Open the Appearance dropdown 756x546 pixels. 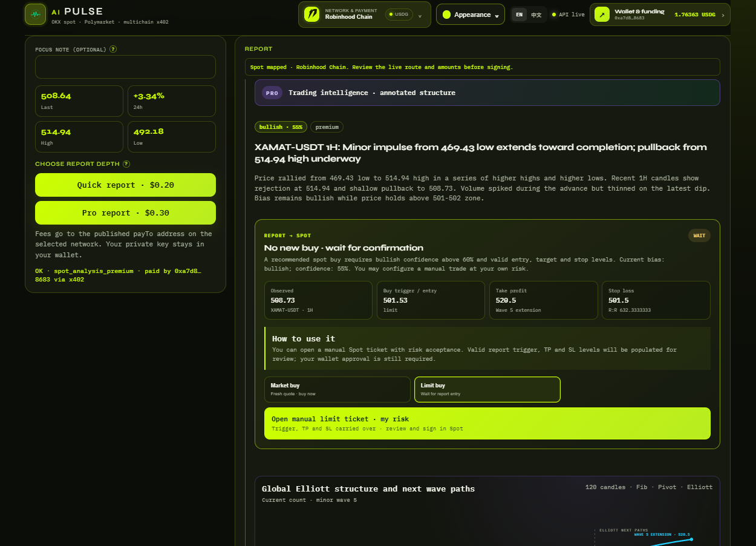(471, 15)
